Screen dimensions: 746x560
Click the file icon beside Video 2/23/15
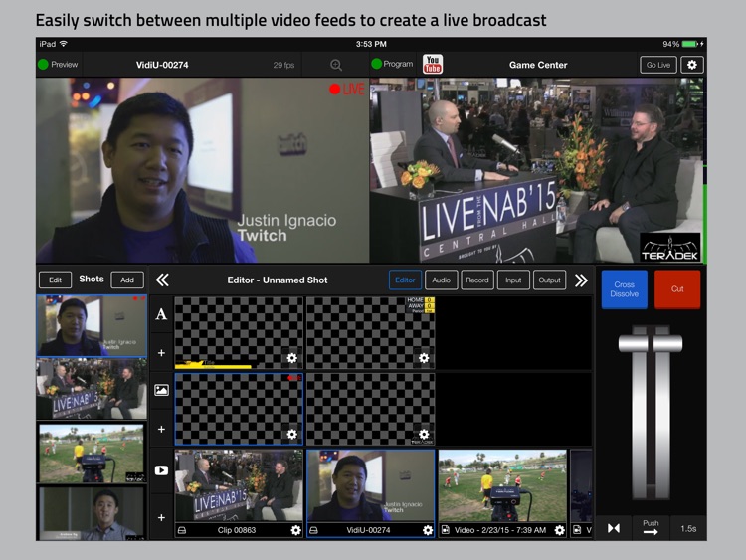click(x=446, y=530)
